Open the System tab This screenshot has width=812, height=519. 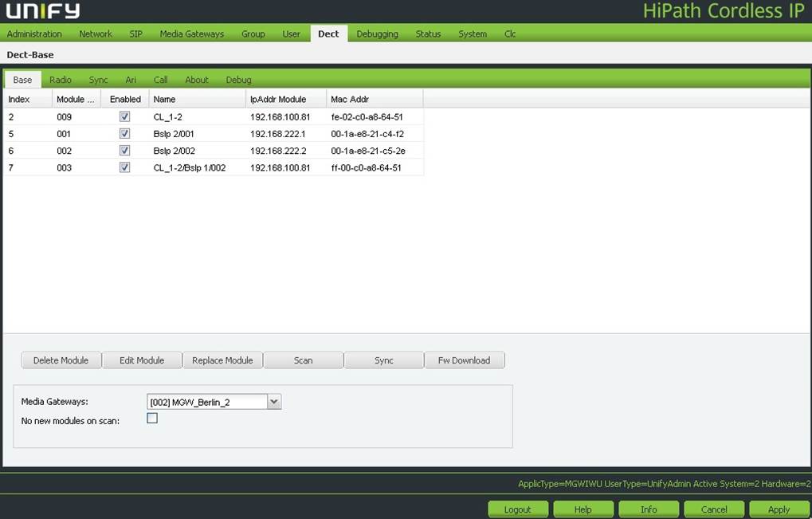(473, 33)
